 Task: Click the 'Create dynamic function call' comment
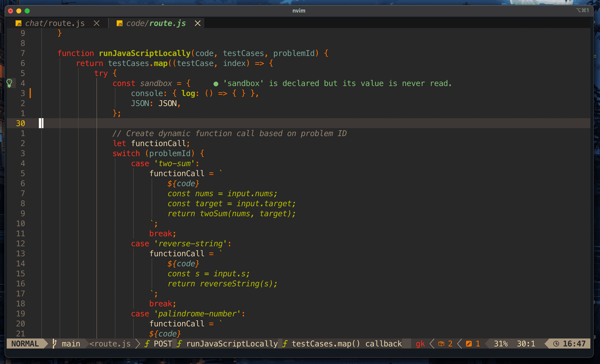point(229,133)
